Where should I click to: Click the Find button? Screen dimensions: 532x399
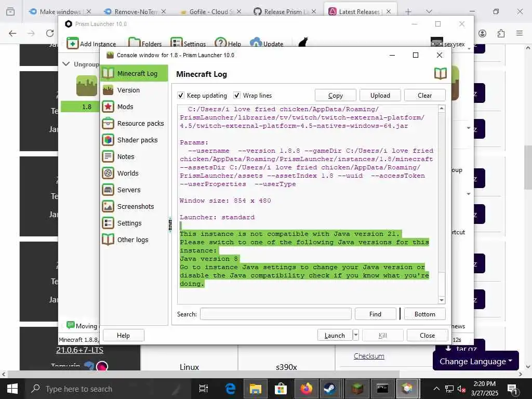point(375,314)
